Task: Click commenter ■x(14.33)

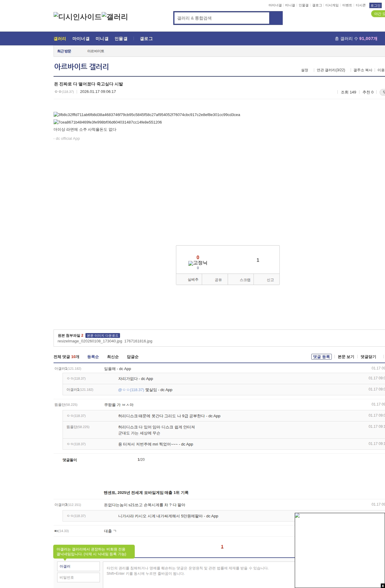Action: click(x=62, y=531)
